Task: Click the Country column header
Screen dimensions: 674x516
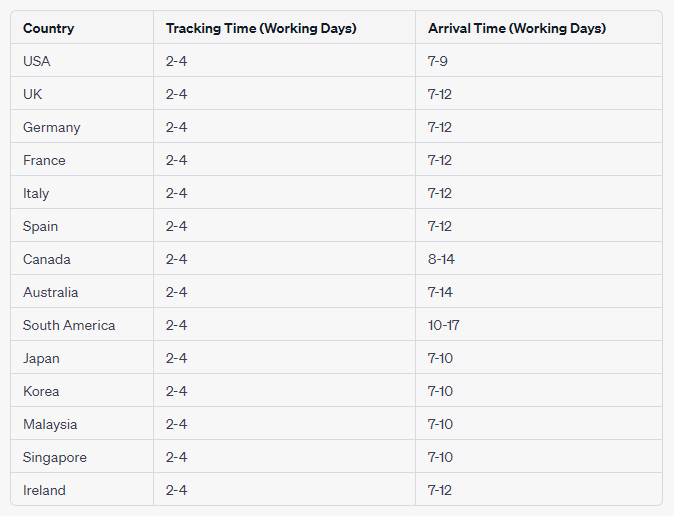Action: pos(49,28)
